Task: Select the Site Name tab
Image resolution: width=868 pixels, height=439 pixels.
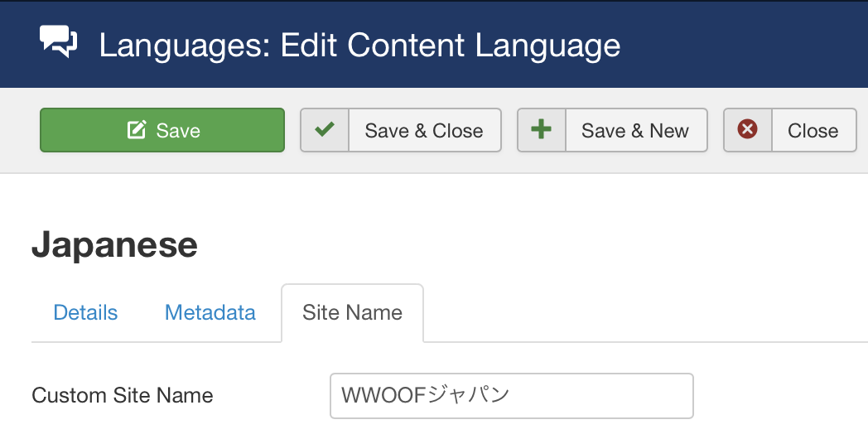Action: [x=353, y=313]
